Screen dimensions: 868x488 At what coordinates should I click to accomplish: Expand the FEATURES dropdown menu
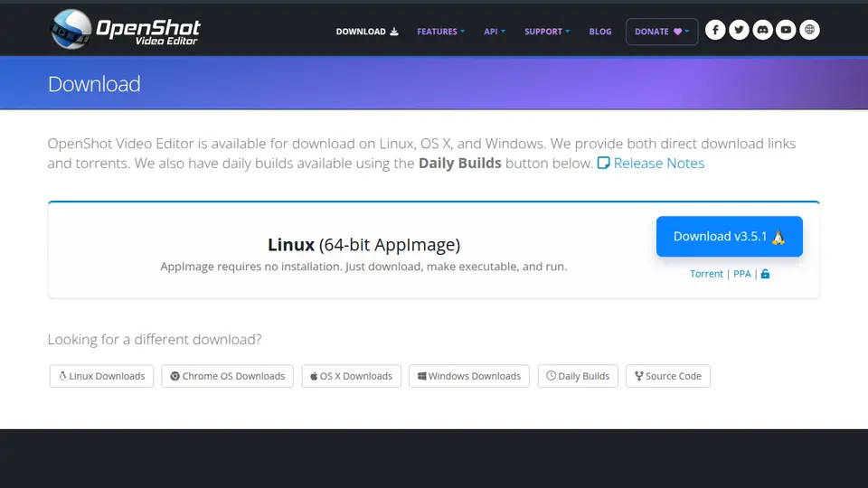[x=440, y=32]
